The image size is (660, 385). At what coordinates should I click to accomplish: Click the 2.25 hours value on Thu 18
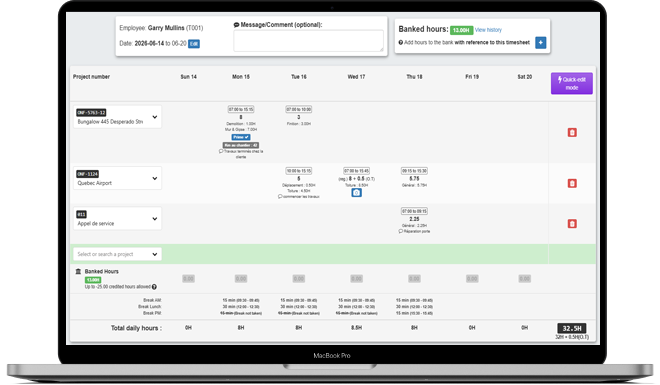pos(414,219)
